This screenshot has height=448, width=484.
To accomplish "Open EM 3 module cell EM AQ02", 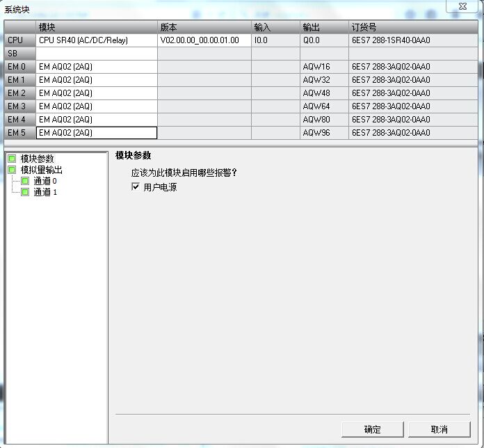I will pos(97,106).
